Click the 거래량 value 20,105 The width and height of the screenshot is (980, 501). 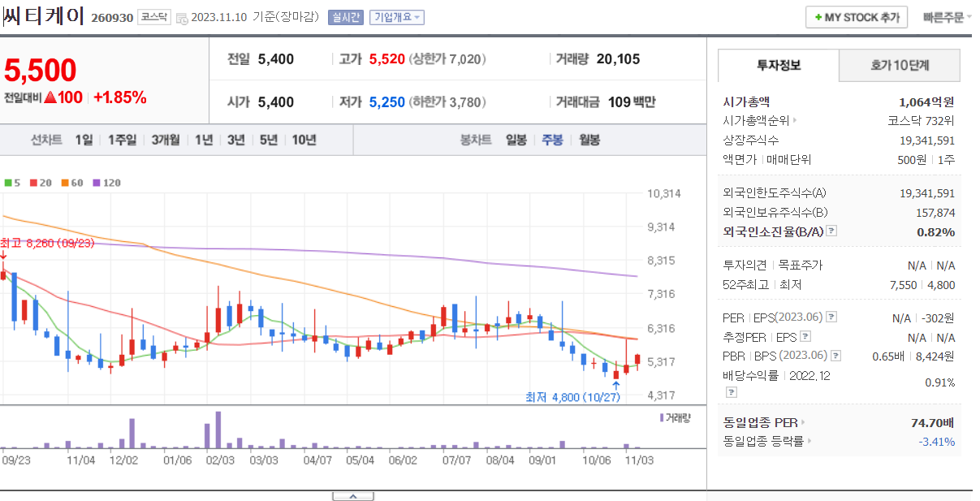[x=618, y=58]
